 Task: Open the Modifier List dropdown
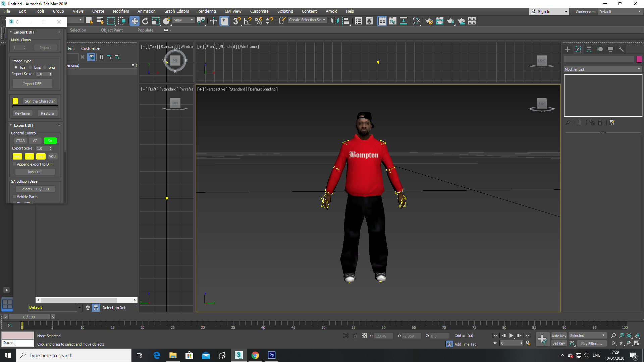coord(603,69)
